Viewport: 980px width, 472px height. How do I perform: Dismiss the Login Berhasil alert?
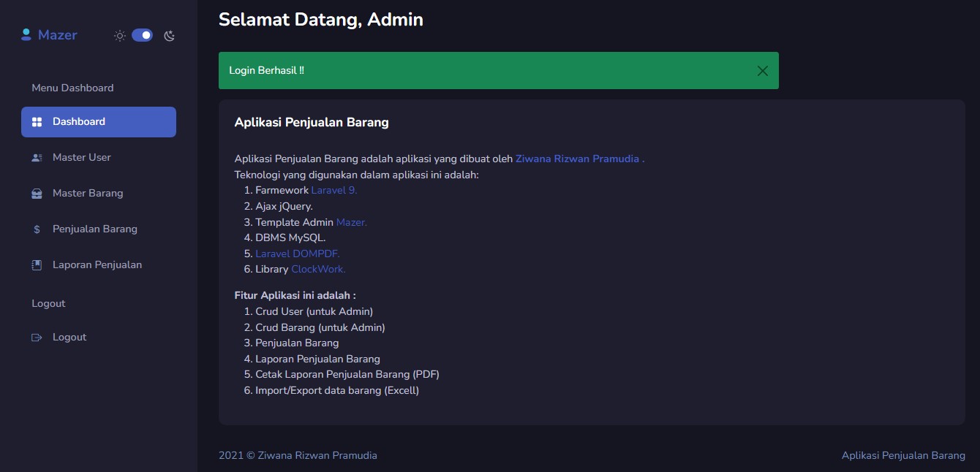(762, 71)
